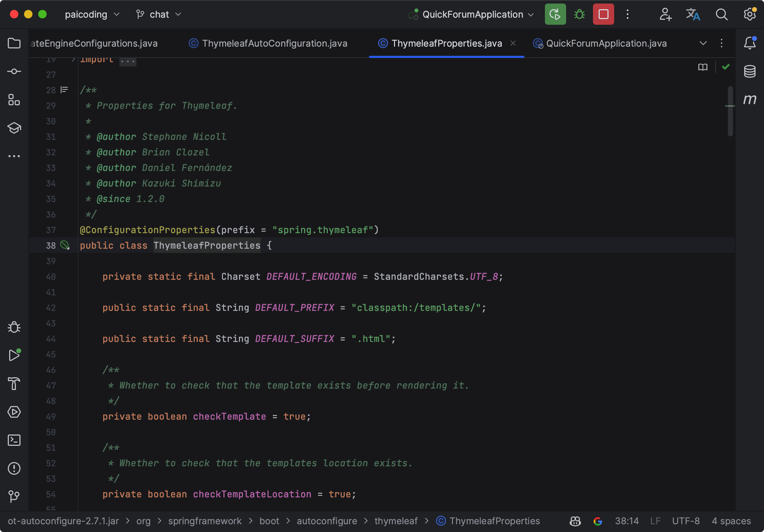Open the Problems tool window
Viewport: 764px width, 532px height.
(x=14, y=468)
